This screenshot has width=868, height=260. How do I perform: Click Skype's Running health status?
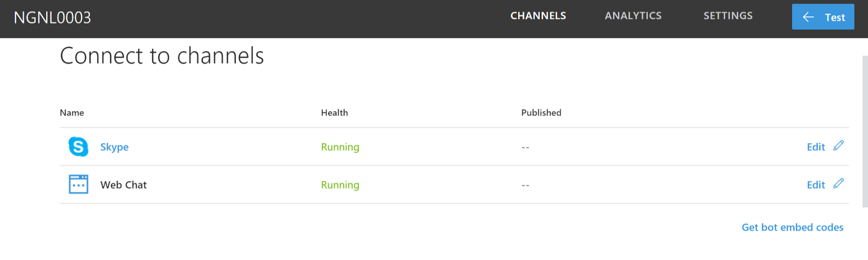point(340,147)
